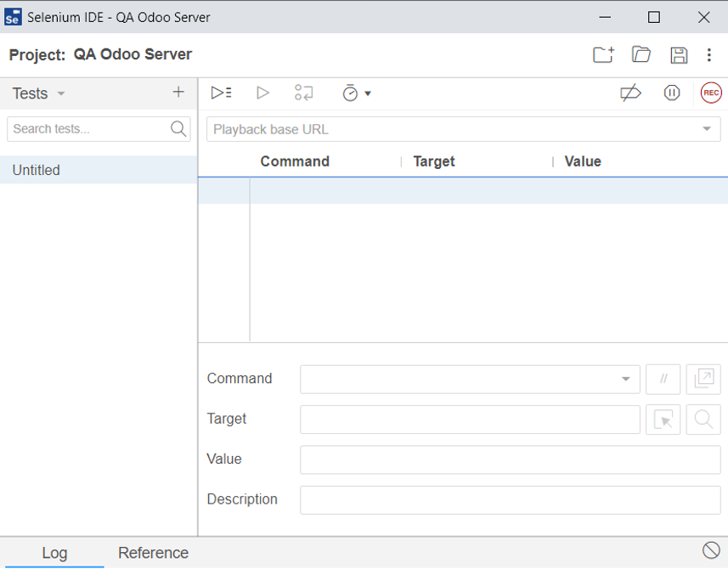Open Playback base URL dropdown arrow
Screen dimensions: 728x569
click(x=707, y=128)
